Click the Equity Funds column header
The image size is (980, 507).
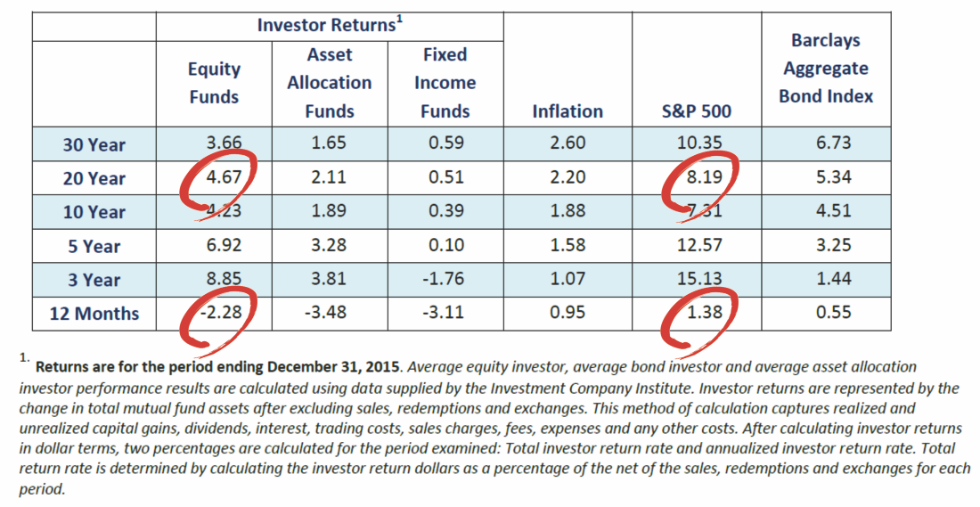(214, 82)
